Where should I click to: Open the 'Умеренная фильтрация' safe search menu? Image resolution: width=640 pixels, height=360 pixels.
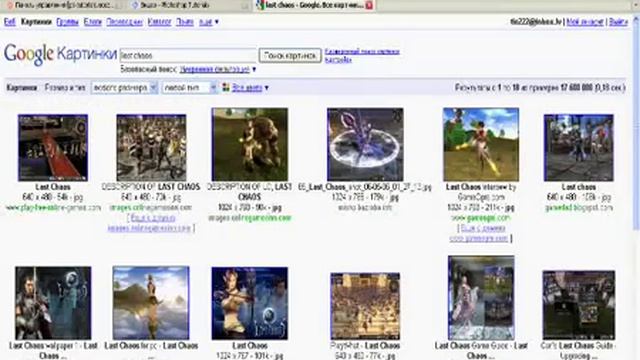pos(218,69)
